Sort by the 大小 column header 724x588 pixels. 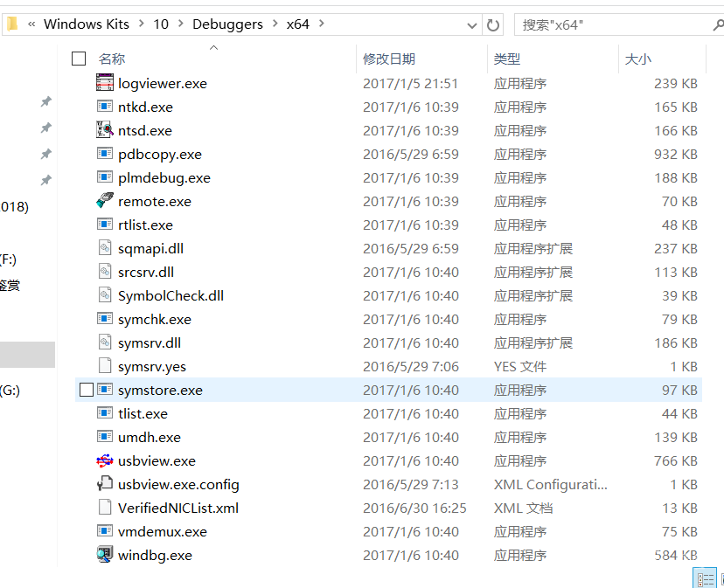(x=638, y=59)
